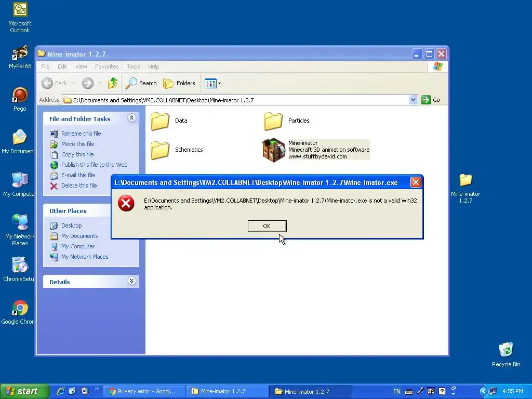Show hidden system tray icons
532x399 pixels.
pos(483,391)
